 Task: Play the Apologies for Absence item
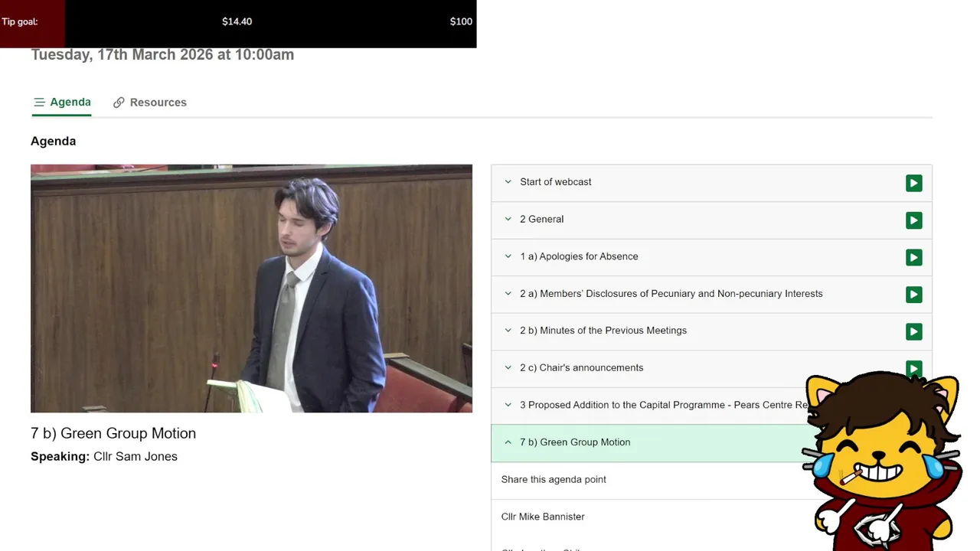[913, 257]
